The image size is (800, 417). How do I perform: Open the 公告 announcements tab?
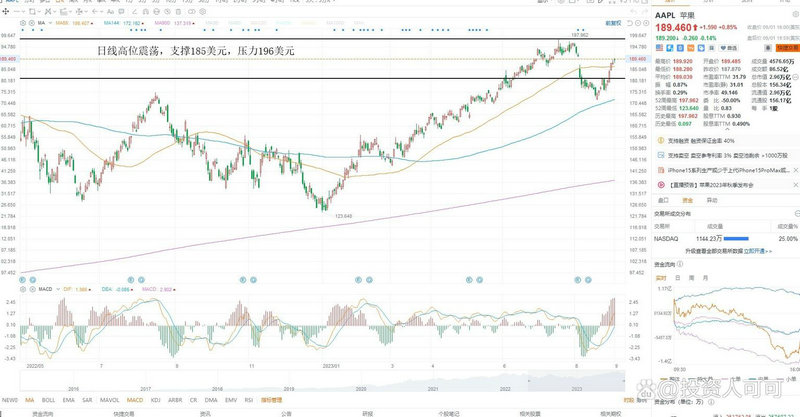(x=286, y=411)
